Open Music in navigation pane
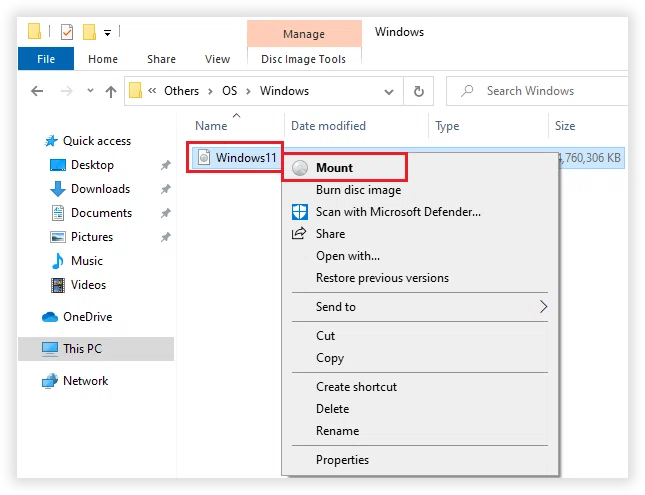The width and height of the screenshot is (645, 495). pos(86,260)
